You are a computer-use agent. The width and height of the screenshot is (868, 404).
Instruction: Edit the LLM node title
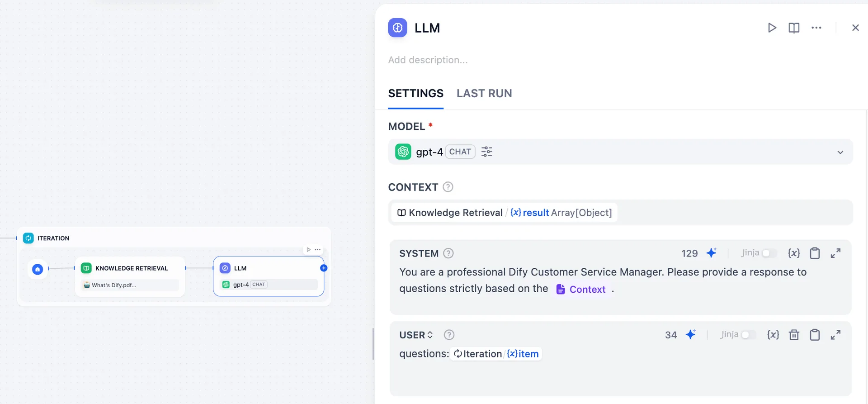pyautogui.click(x=427, y=28)
